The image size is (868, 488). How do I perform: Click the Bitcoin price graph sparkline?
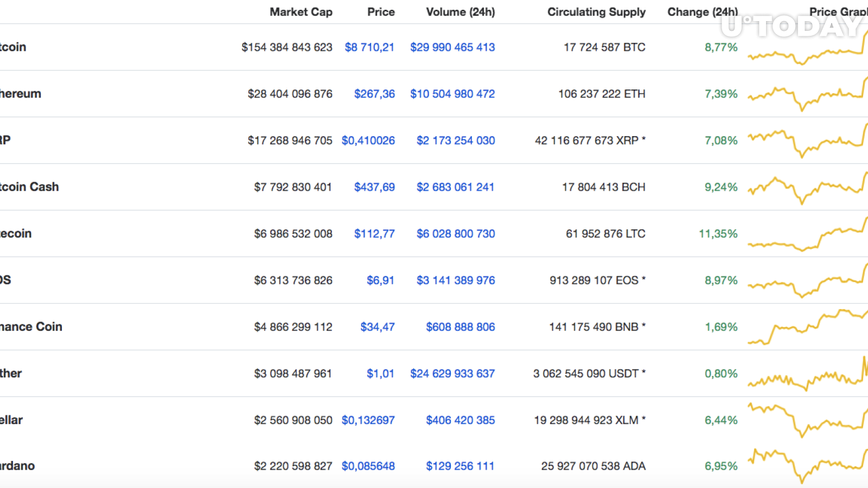[x=808, y=48]
